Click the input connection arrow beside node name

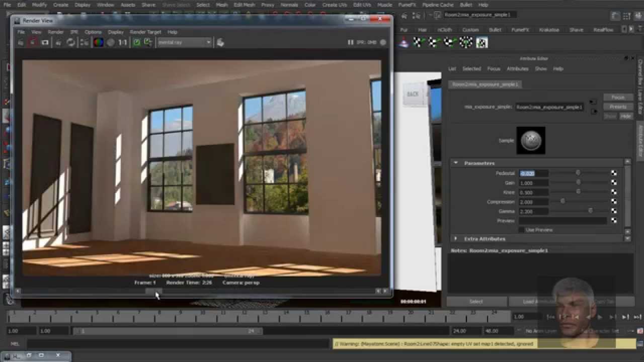(593, 103)
